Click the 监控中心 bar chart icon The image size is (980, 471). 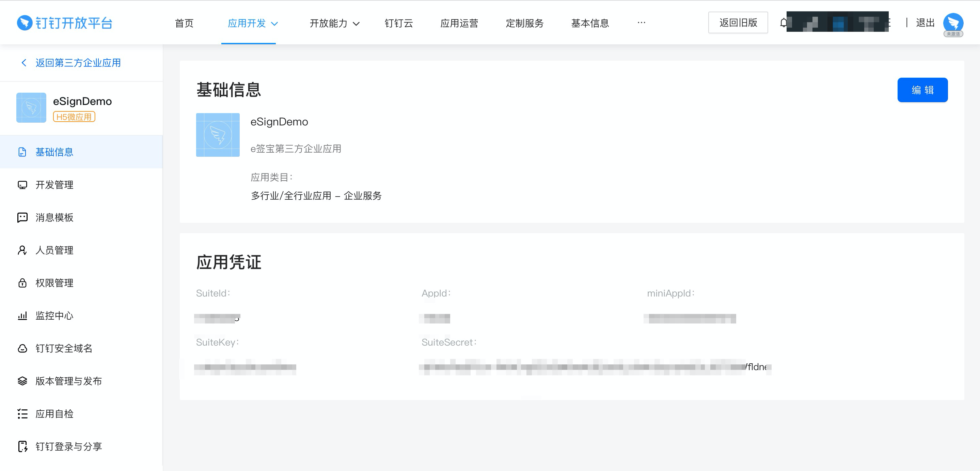[22, 316]
